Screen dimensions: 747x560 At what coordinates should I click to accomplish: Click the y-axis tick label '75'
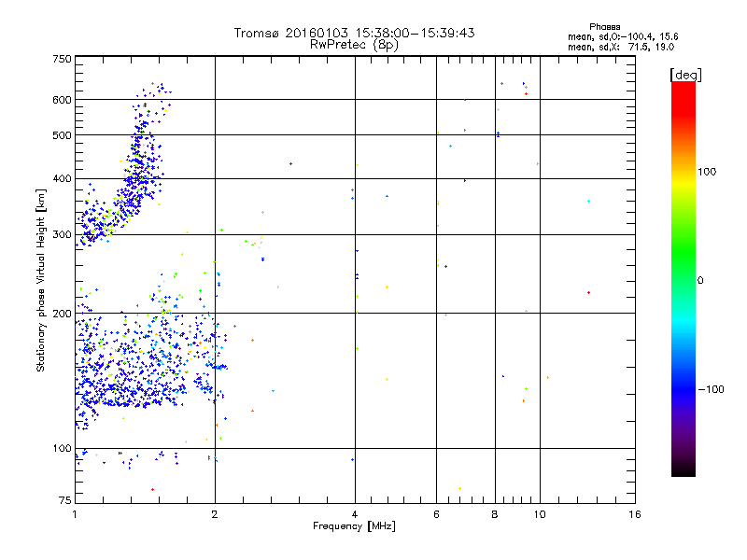[65, 500]
